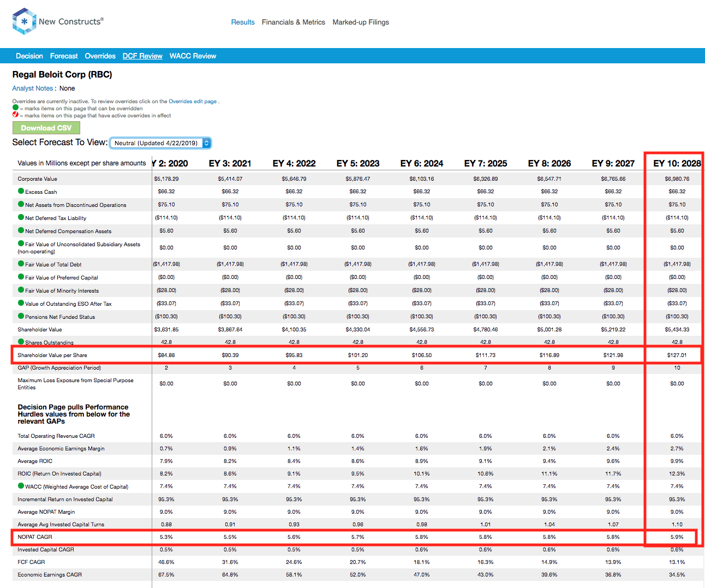This screenshot has width=705, height=588.
Task: Click EY 7: 2025 column header
Action: 486,163
